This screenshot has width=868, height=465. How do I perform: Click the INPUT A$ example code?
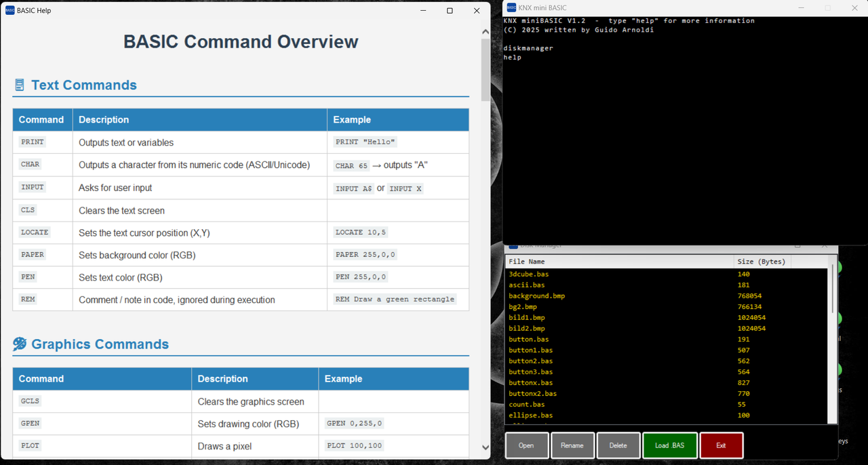[x=354, y=188]
